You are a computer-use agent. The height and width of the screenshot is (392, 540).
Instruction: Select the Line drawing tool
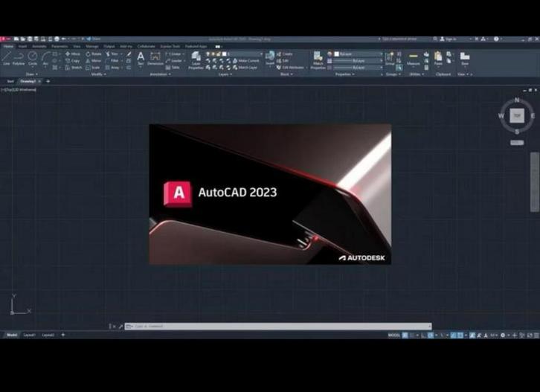[7, 57]
